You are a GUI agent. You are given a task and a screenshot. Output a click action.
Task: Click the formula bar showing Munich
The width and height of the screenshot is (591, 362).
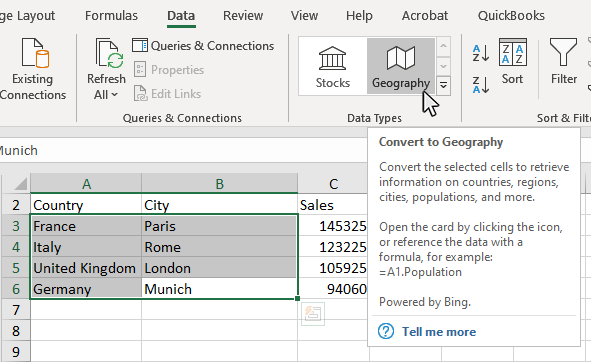click(184, 150)
